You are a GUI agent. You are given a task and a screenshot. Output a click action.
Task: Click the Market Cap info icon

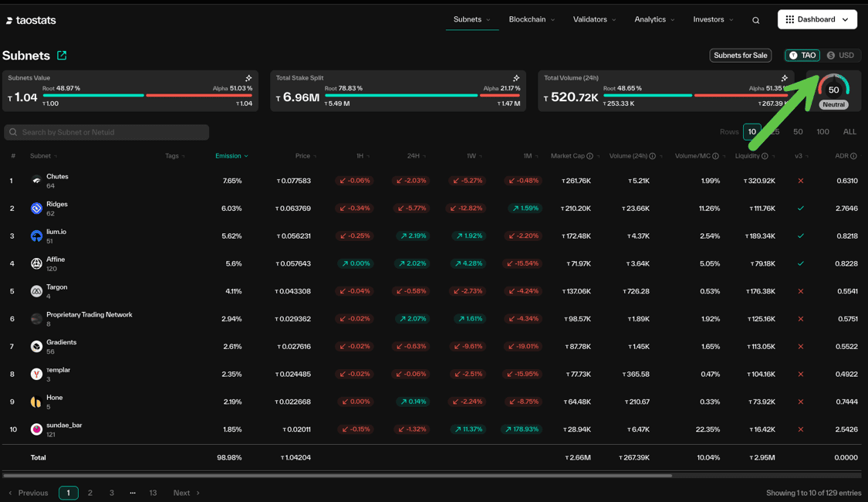[x=590, y=156]
